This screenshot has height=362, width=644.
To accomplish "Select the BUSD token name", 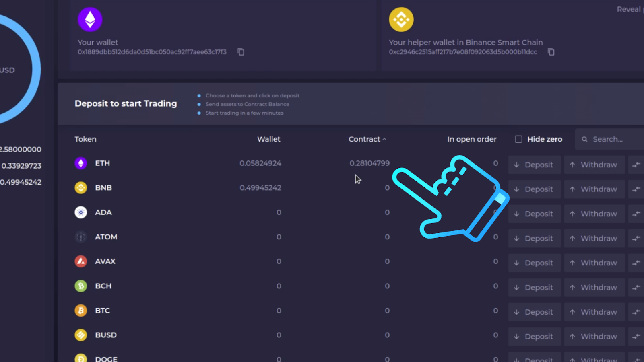I will (x=106, y=335).
